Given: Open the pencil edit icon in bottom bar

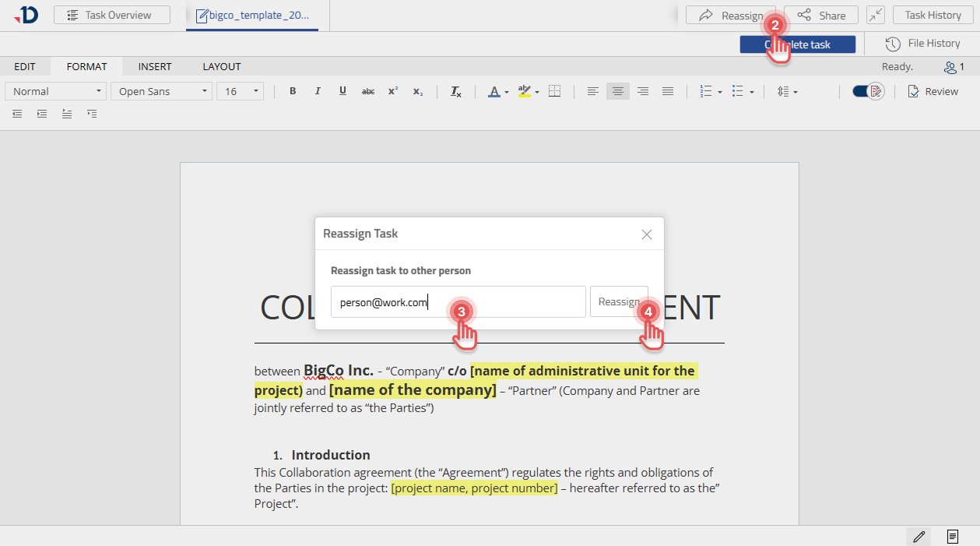Looking at the screenshot, I should pyautogui.click(x=918, y=536).
